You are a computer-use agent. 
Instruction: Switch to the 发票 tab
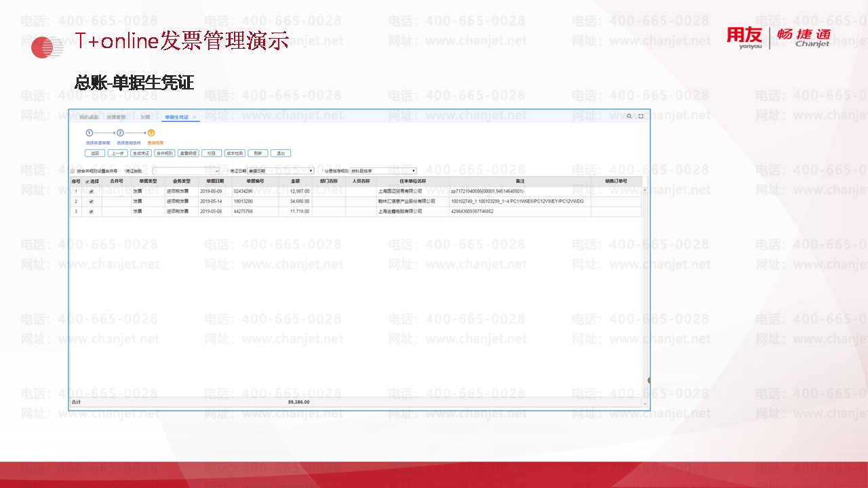click(145, 117)
